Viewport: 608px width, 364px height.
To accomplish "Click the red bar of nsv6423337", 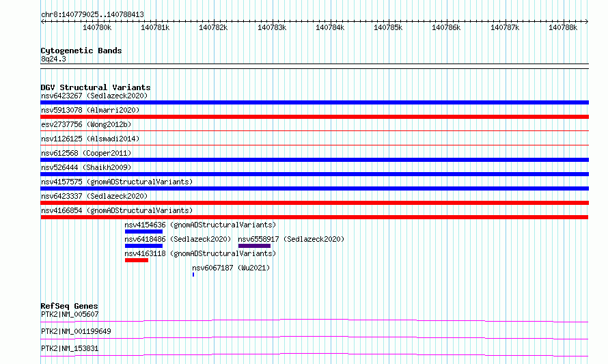I will click(x=314, y=203).
